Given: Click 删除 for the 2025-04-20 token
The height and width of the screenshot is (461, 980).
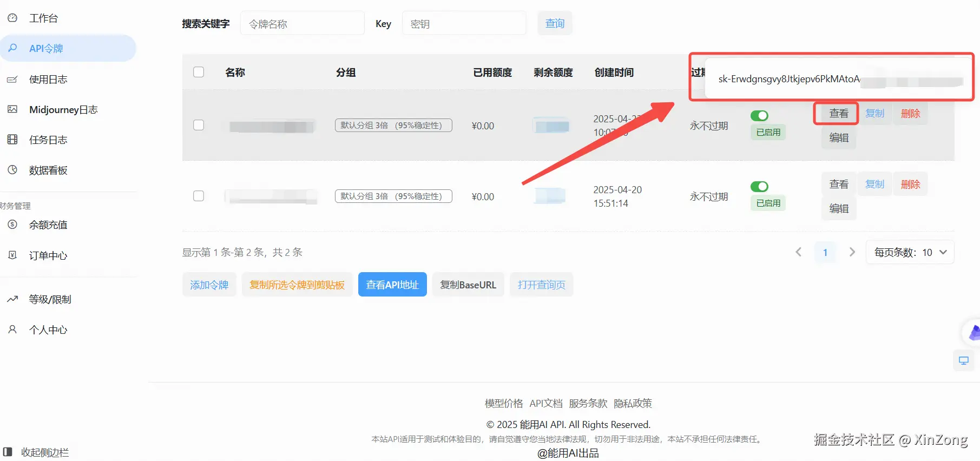Looking at the screenshot, I should pyautogui.click(x=910, y=184).
